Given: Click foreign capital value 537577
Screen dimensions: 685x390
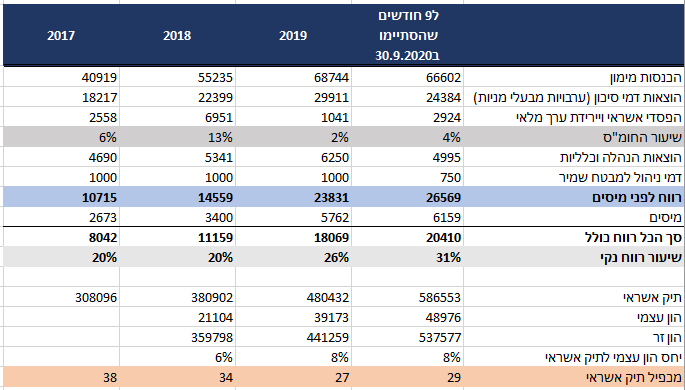Looking at the screenshot, I should [x=440, y=338].
